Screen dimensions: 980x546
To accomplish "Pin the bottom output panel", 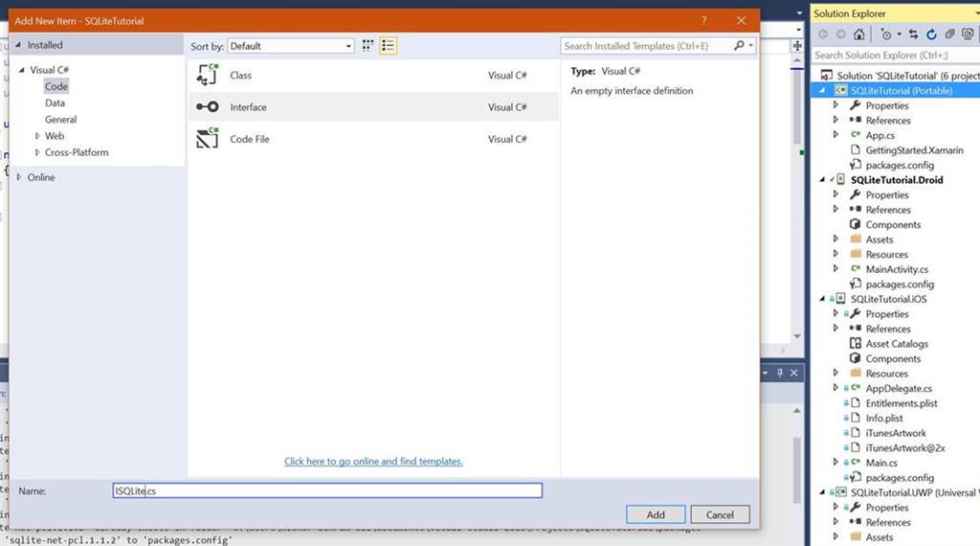I will (779, 373).
